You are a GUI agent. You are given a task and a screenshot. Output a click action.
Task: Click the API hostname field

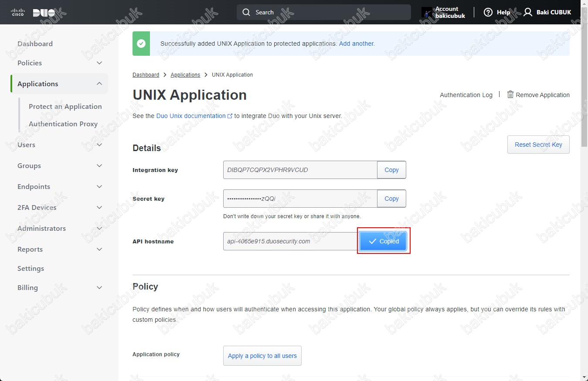pyautogui.click(x=291, y=241)
